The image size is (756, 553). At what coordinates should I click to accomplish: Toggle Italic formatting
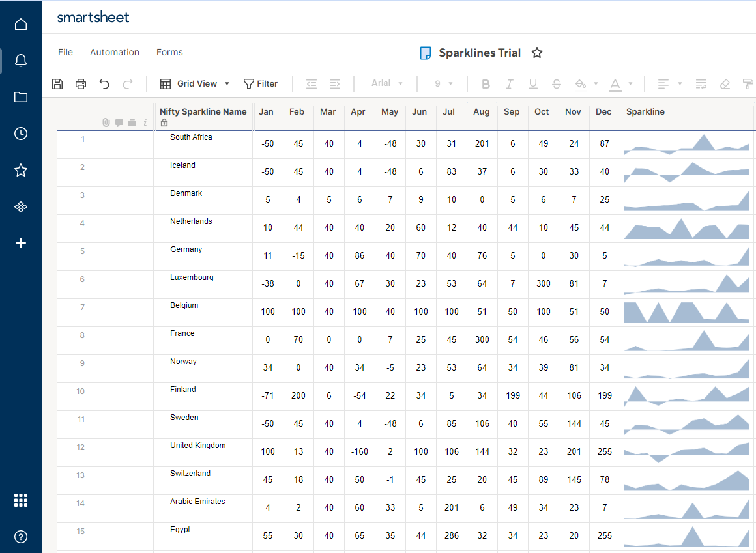pos(509,83)
